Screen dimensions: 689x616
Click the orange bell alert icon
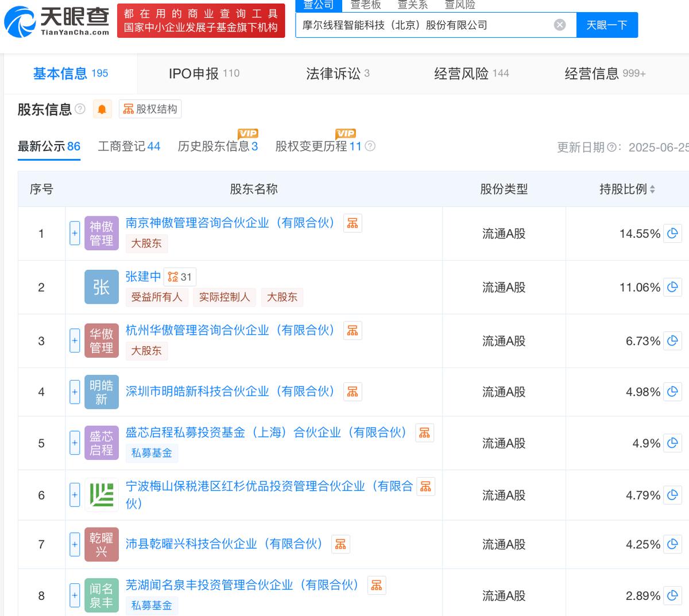(102, 109)
